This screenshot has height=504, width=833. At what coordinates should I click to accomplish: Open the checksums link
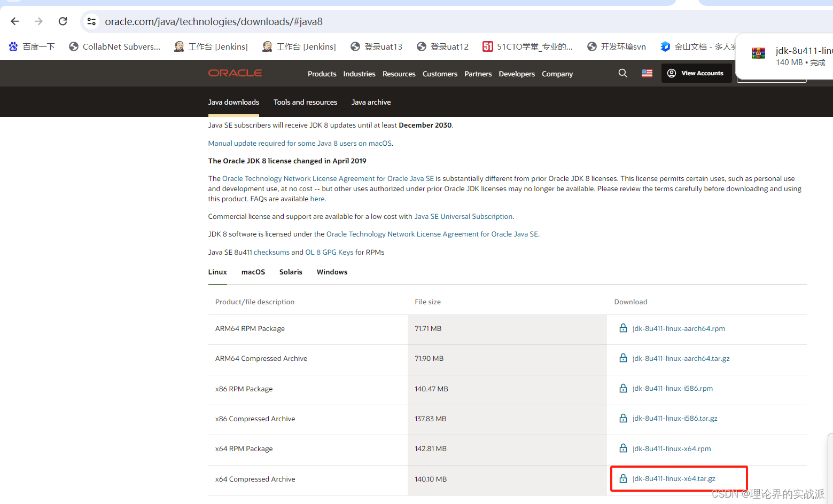271,252
